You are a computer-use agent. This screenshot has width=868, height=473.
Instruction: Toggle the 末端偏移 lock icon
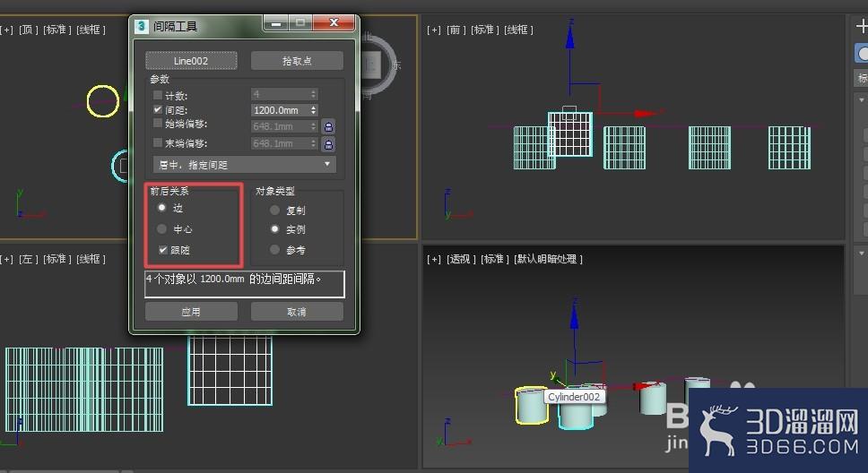coord(328,144)
